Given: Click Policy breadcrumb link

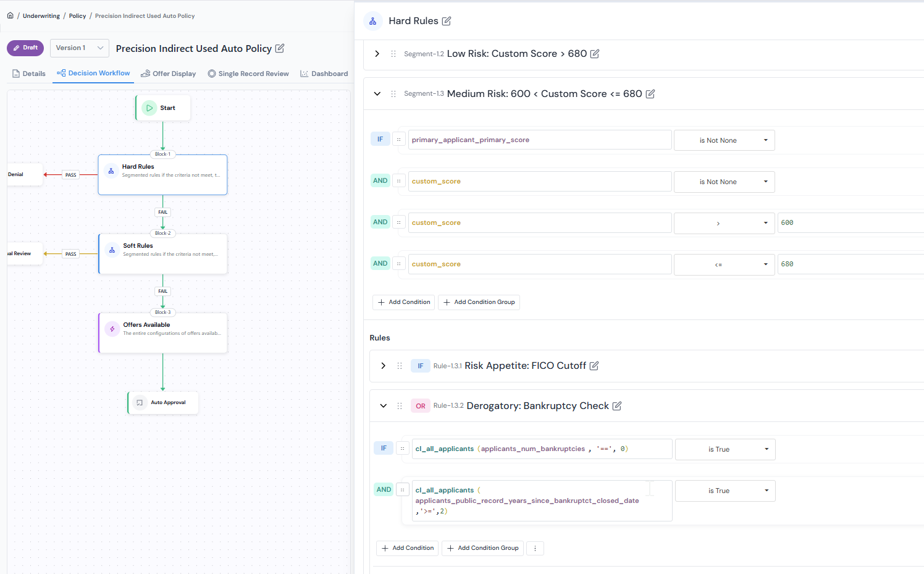Looking at the screenshot, I should pos(77,16).
